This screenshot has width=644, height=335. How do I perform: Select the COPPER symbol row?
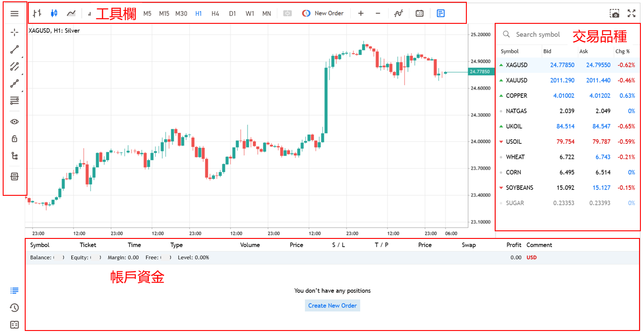pos(568,96)
